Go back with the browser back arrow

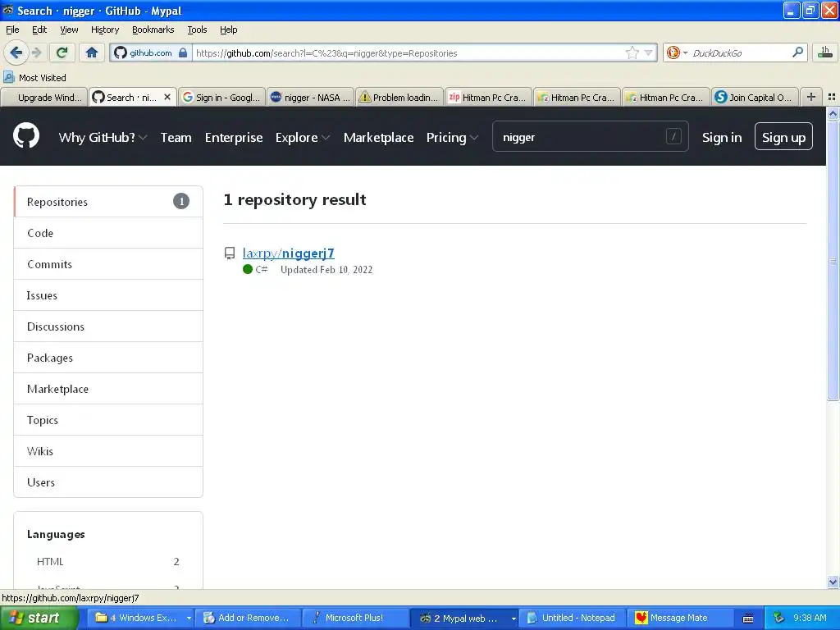pos(16,52)
